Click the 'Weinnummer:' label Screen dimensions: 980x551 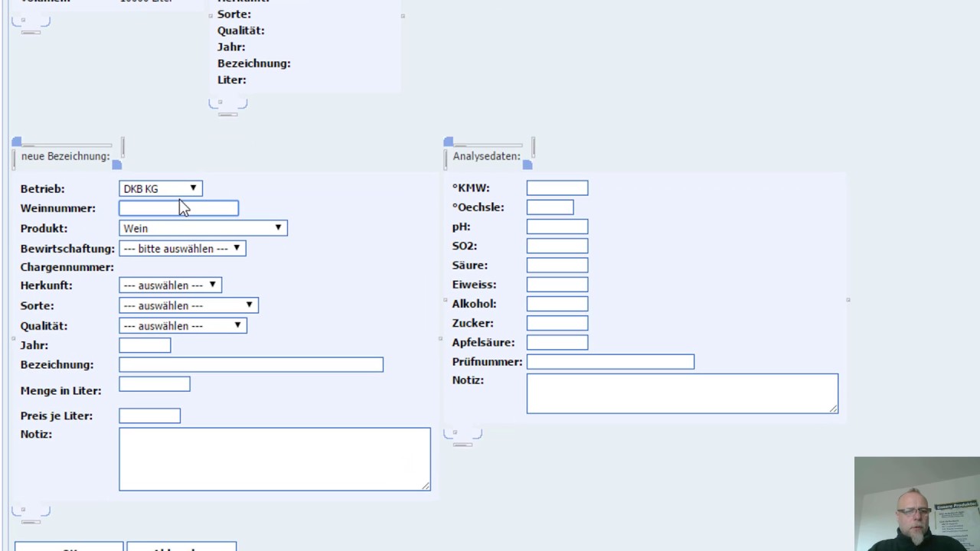click(x=58, y=208)
